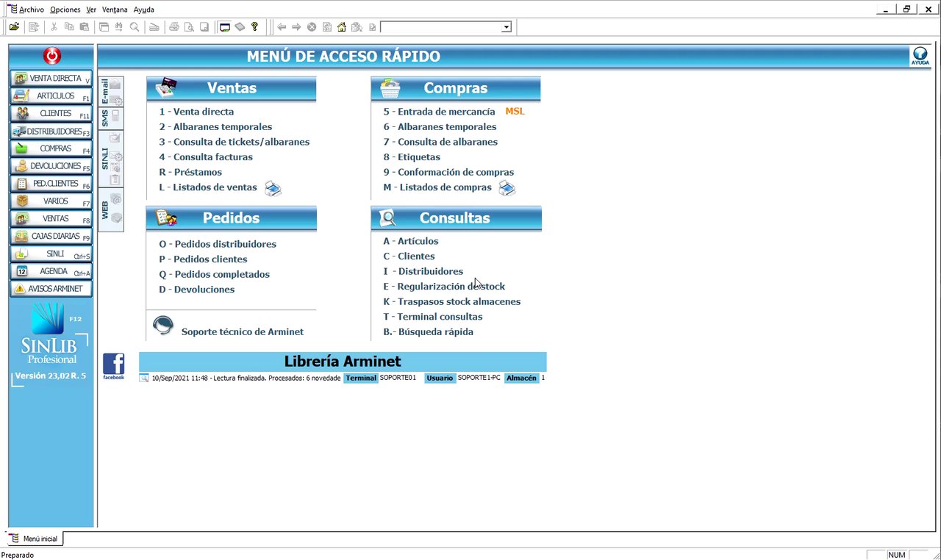Click the CAJAS DIARIAS F9 sidebar button
The height and width of the screenshot is (560, 941).
51,236
